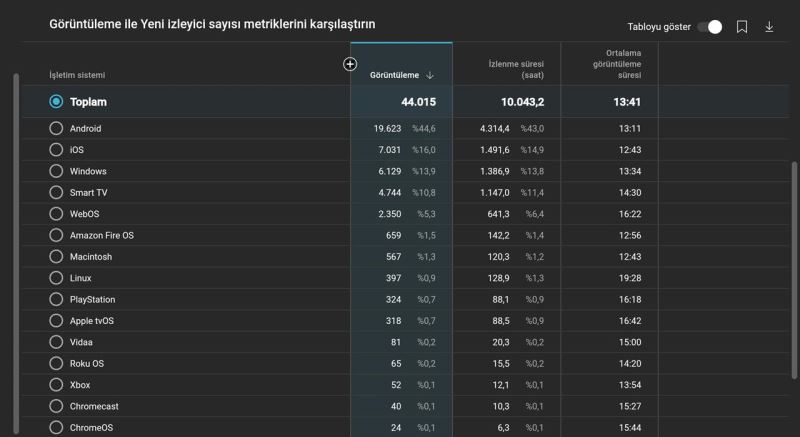Pick the PlayStation radio button

click(56, 299)
